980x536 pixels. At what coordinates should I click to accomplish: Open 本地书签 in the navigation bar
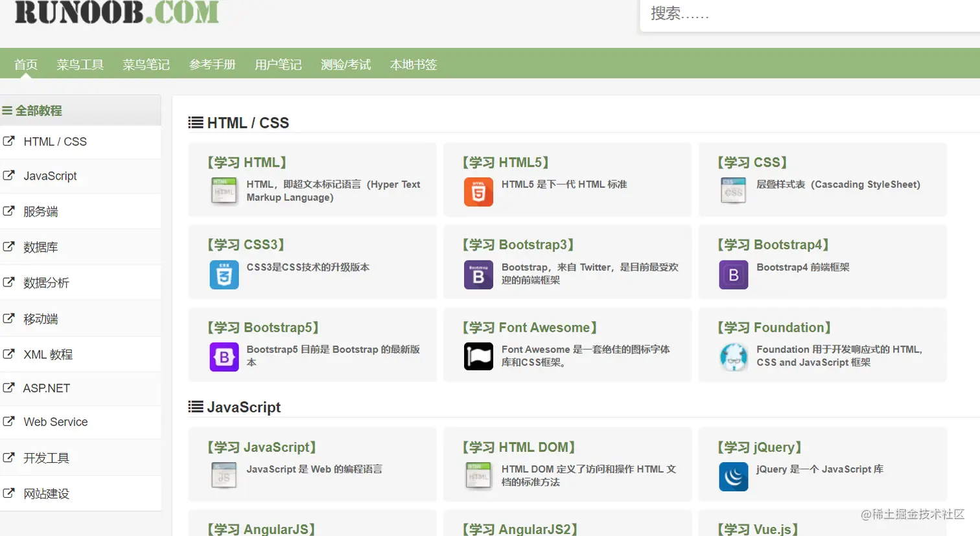coord(414,65)
